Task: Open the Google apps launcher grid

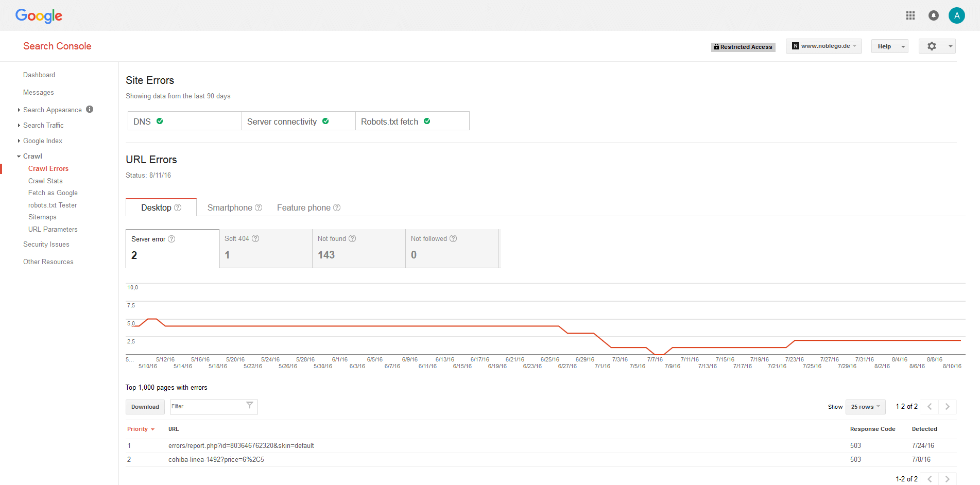Action: click(910, 15)
